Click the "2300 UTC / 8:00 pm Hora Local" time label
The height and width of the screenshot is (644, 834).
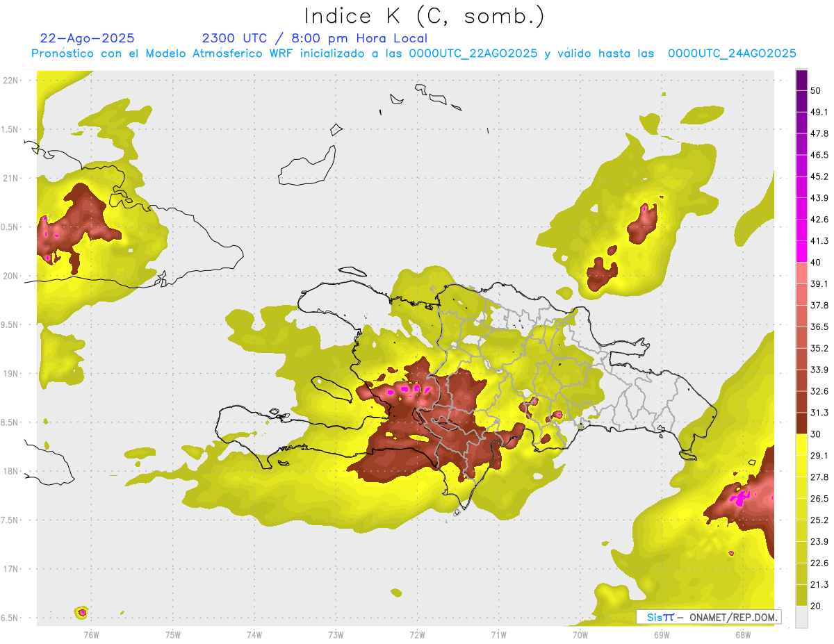click(x=314, y=38)
